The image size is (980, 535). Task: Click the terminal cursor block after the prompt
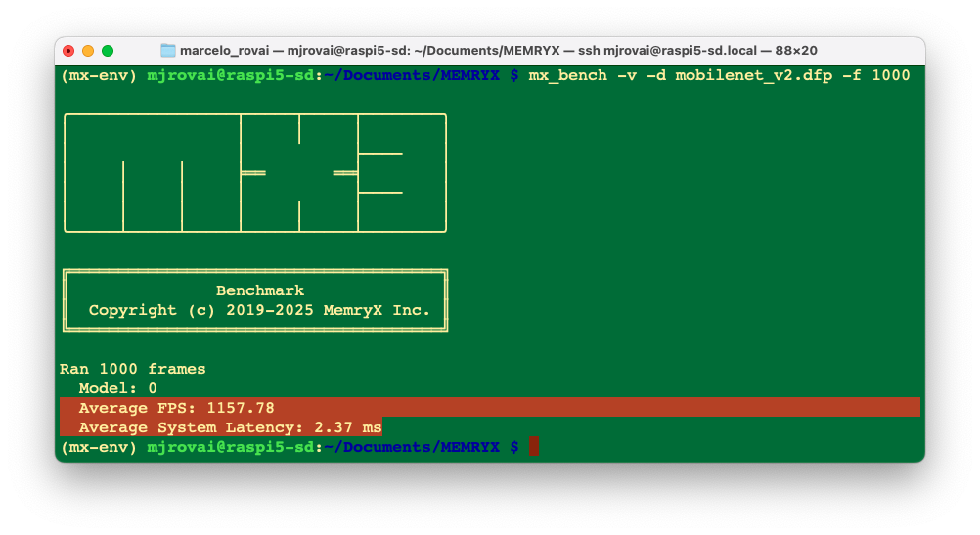pos(534,447)
